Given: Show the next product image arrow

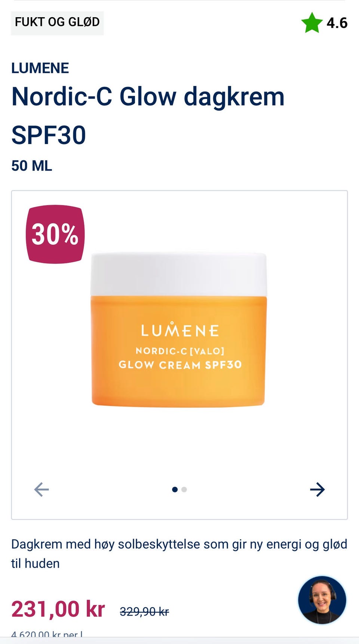Looking at the screenshot, I should (317, 489).
